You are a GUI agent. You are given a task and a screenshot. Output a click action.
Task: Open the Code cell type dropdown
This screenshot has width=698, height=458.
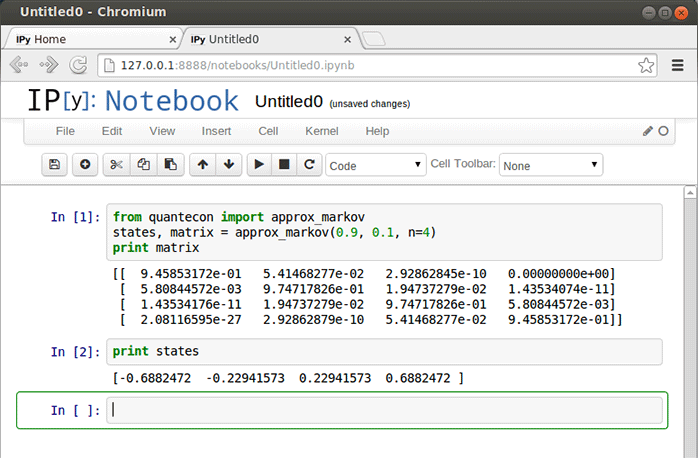375,165
